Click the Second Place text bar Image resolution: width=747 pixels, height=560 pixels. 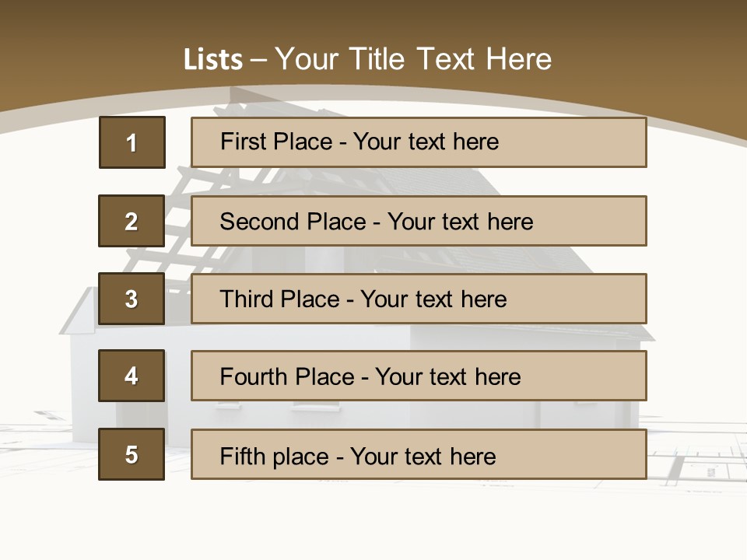[x=419, y=221]
